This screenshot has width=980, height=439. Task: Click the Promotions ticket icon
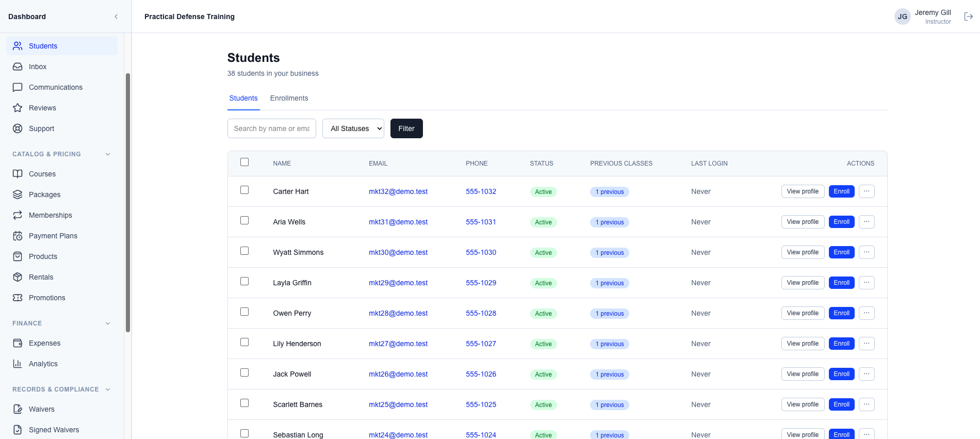pyautogui.click(x=18, y=298)
